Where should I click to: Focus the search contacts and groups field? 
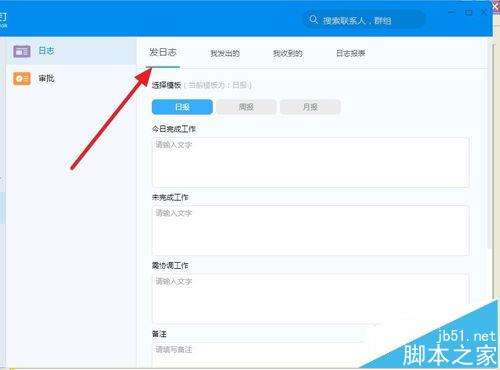pos(364,20)
